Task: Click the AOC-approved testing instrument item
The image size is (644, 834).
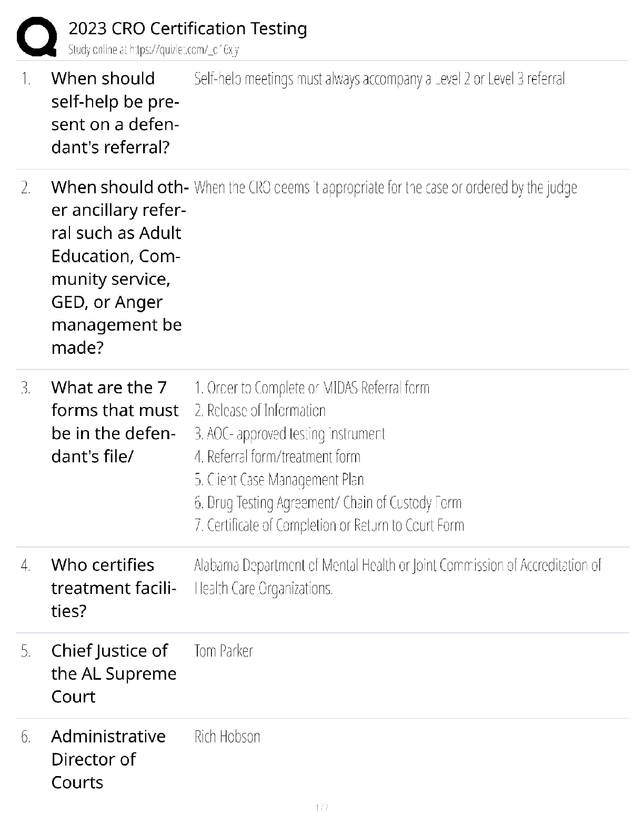Action: 289,434
